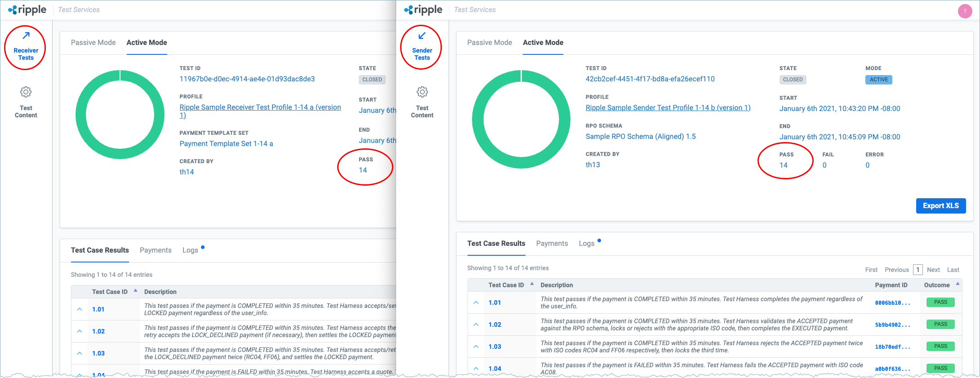This screenshot has width=980, height=378.
Task: Open payment ID 0006bb10...
Action: 893,303
